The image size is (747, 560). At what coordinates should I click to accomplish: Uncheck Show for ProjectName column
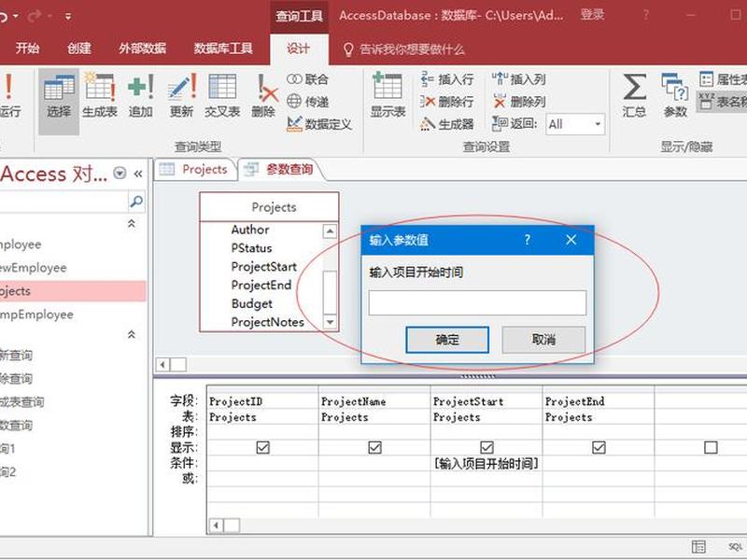click(x=375, y=447)
